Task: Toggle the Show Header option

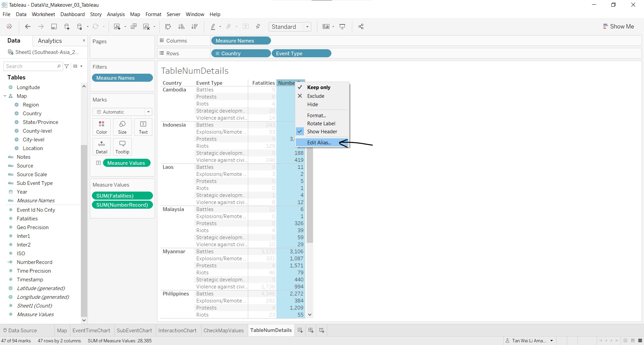Action: coord(322,132)
